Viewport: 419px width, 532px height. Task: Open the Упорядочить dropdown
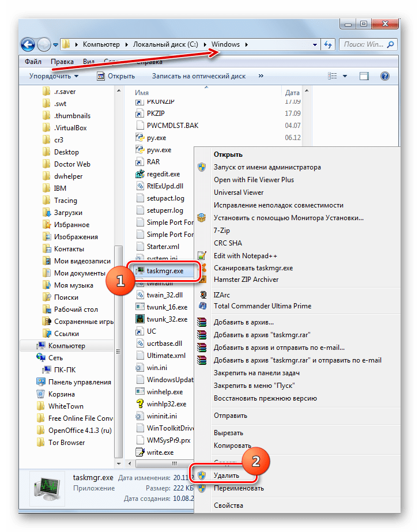(x=54, y=76)
